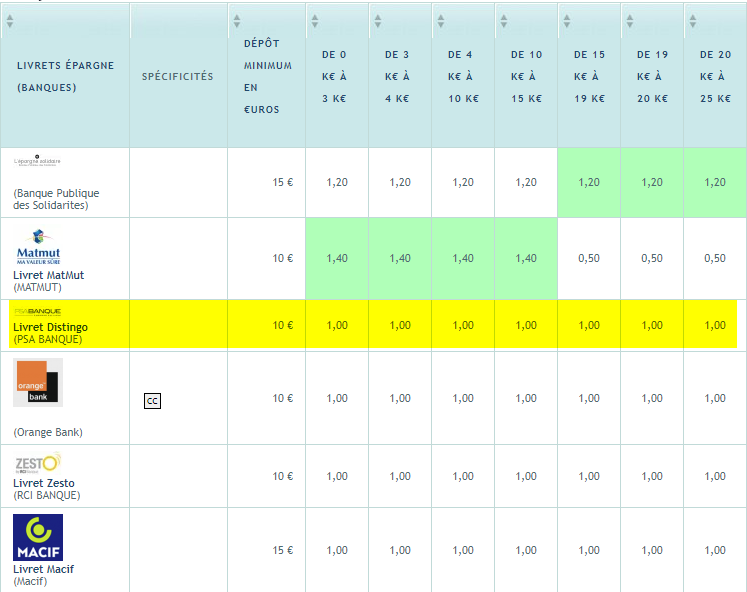The height and width of the screenshot is (592, 747).
Task: Open the Livret Distingo link
Action: tap(50, 326)
